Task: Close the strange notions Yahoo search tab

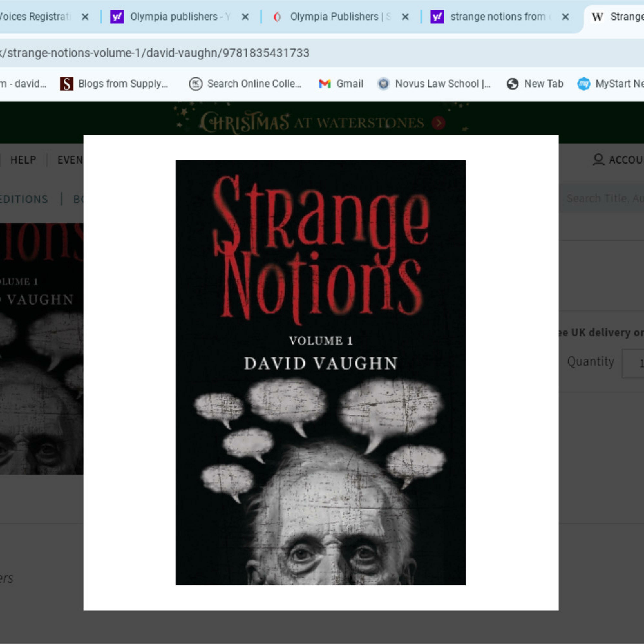Action: click(565, 17)
